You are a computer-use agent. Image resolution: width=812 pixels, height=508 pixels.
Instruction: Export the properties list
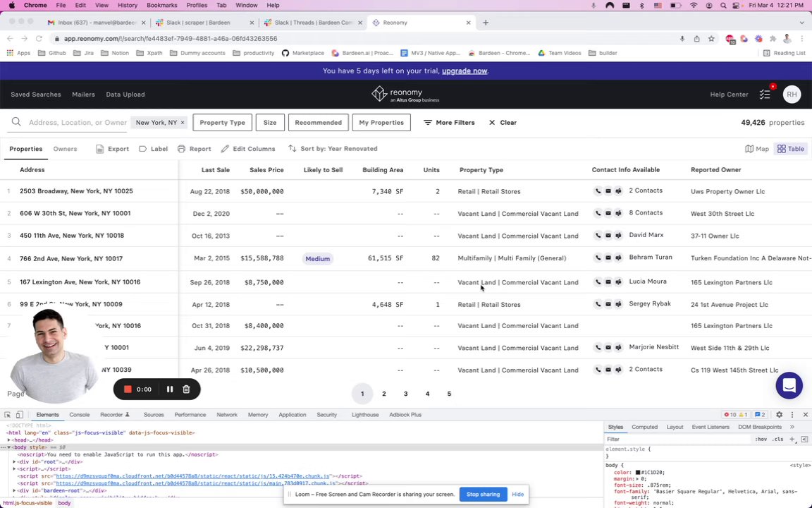pyautogui.click(x=112, y=149)
